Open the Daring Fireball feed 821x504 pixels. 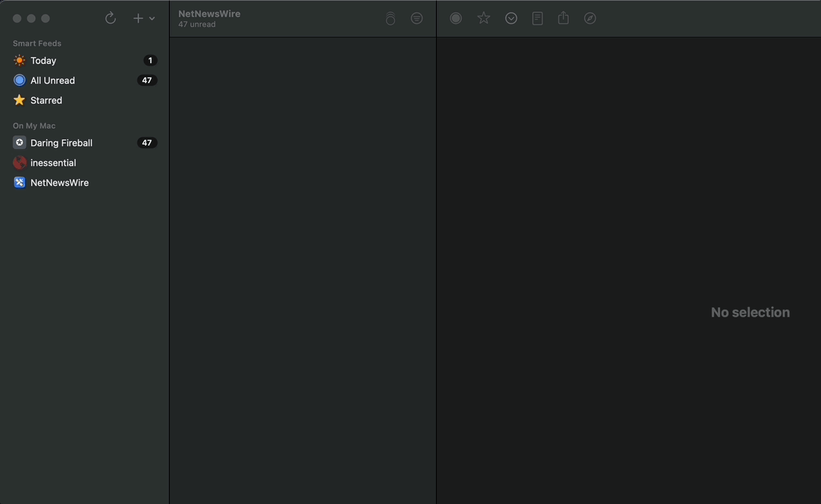click(85, 143)
